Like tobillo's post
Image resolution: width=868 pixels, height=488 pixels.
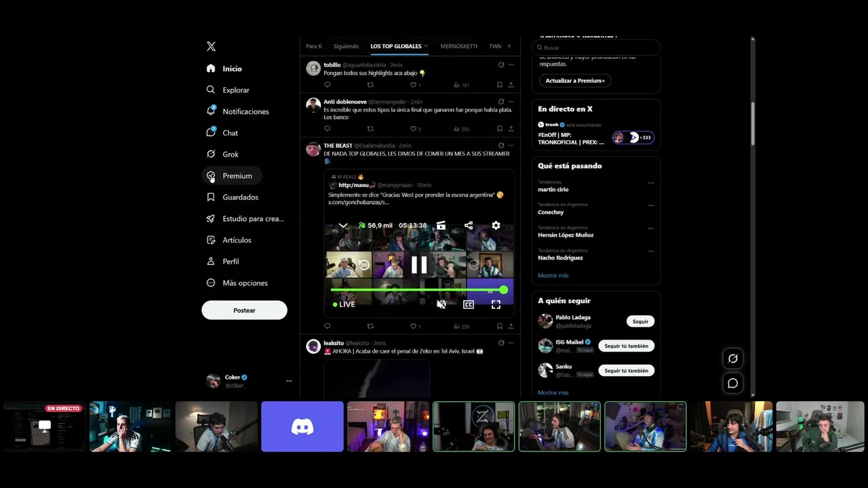[413, 85]
